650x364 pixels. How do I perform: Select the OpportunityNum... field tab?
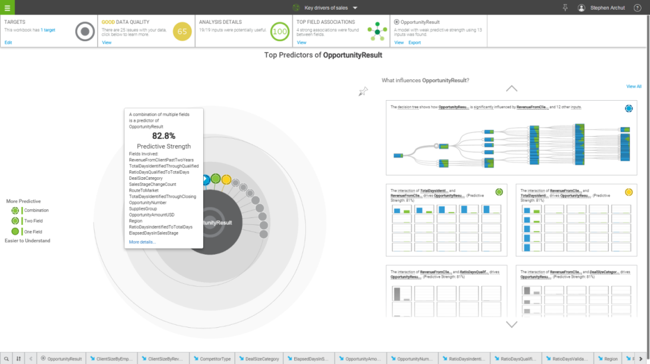click(x=412, y=359)
